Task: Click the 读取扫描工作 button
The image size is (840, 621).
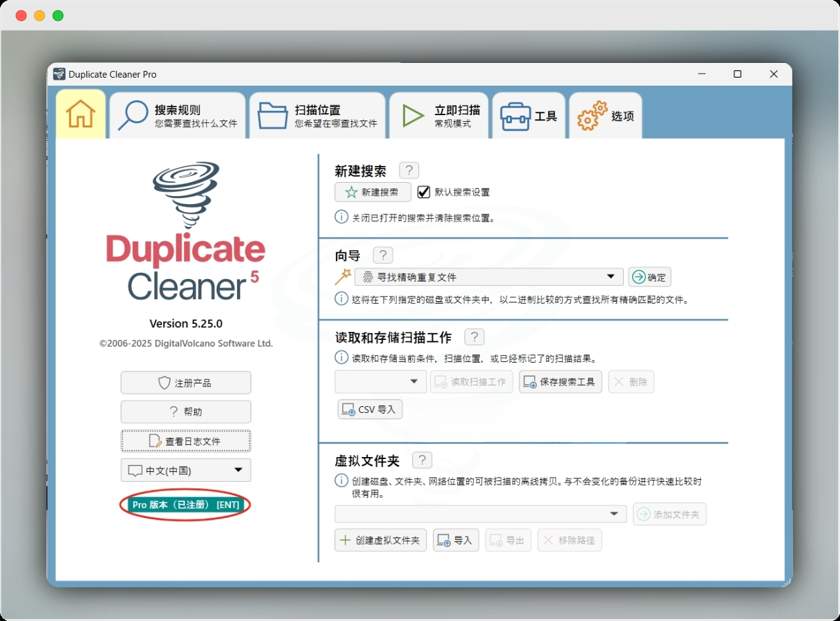Action: coord(472,381)
